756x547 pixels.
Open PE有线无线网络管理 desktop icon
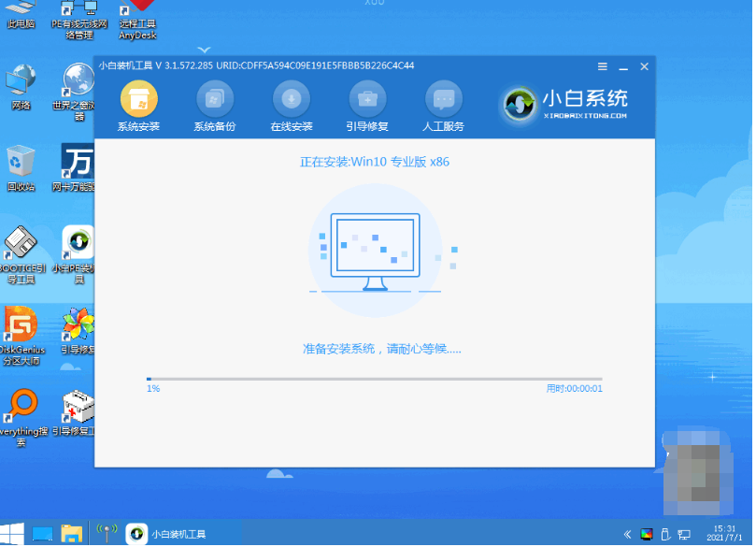click(x=79, y=20)
